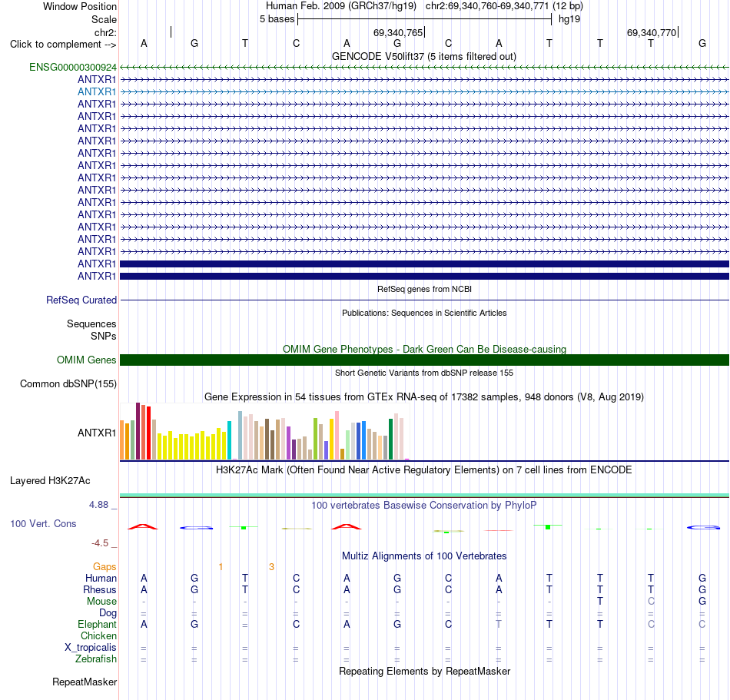Click the Scale label
Viewport: 730px width, 700px height.
[105, 19]
